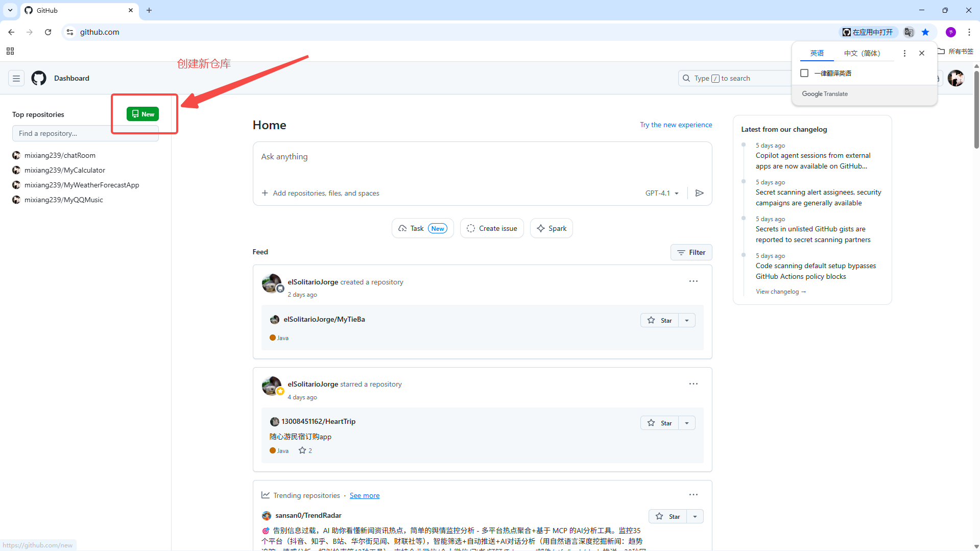Click the bookmark star icon in address bar
The height and width of the screenshot is (551, 980).
[925, 32]
